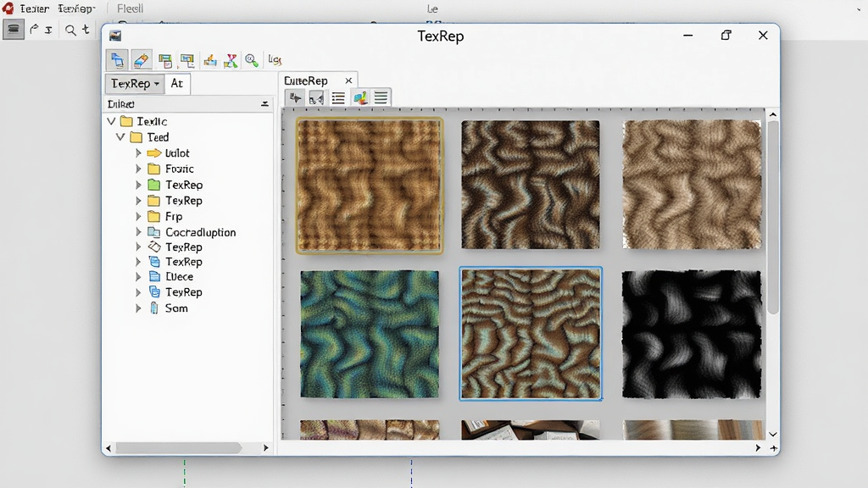This screenshot has height=488, width=868.
Task: Select the last TeyRep item above Som
Action: coord(184,292)
